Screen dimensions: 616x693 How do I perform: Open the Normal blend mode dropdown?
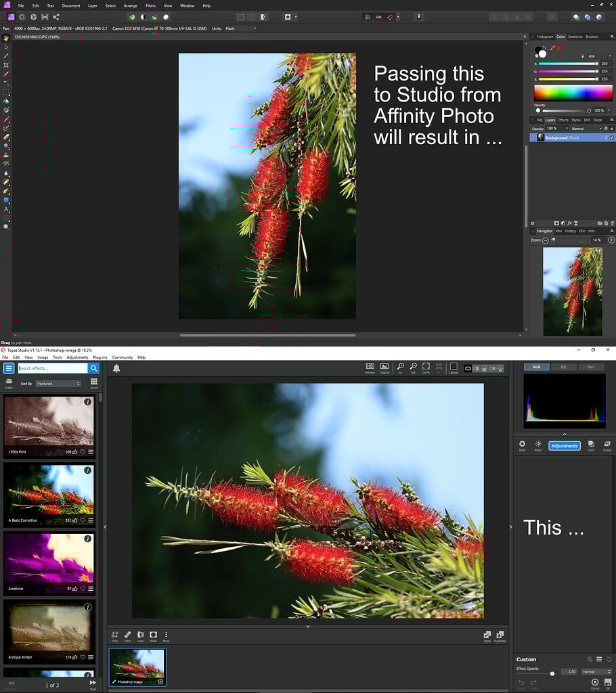(x=582, y=128)
